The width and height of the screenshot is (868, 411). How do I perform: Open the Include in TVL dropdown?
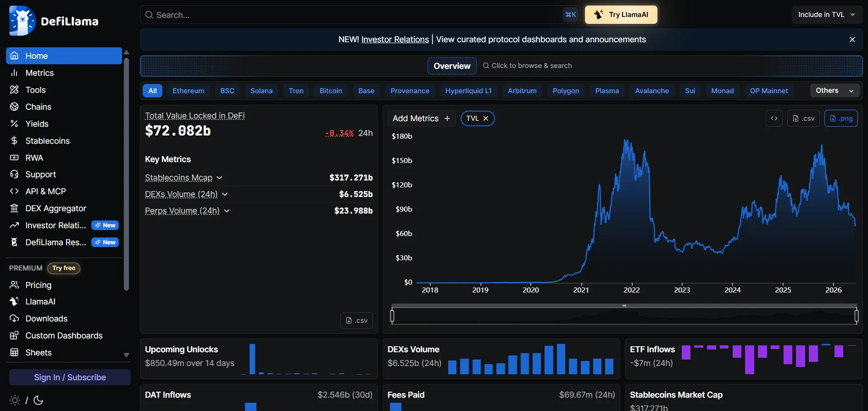(x=827, y=15)
